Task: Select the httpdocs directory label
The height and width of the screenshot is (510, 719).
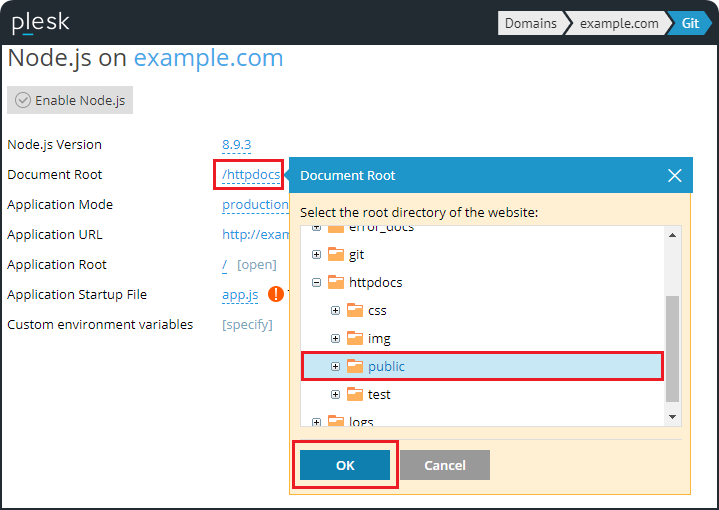Action: click(376, 283)
